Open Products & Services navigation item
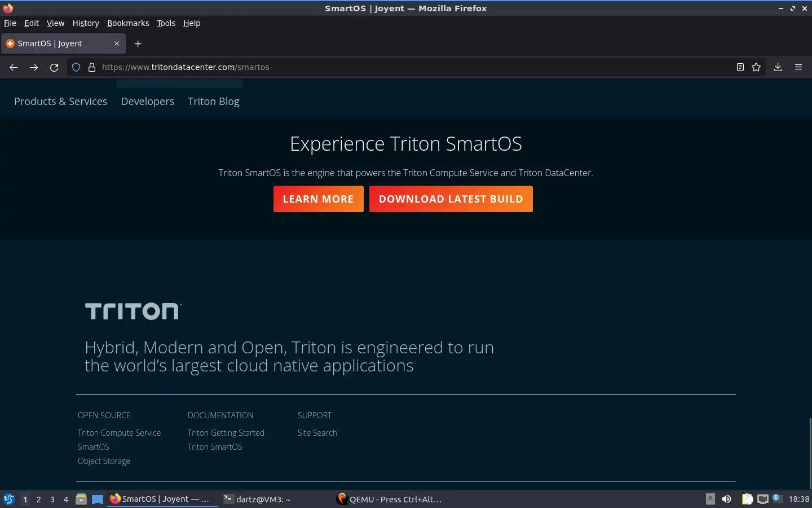Image resolution: width=812 pixels, height=508 pixels. pyautogui.click(x=60, y=102)
